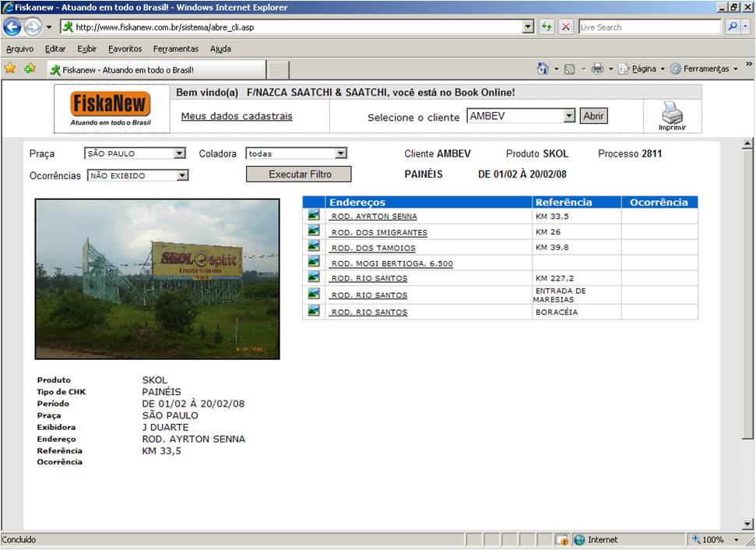The height and width of the screenshot is (550, 756).
Task: Open the Meus dados cadastrais link
Action: pyautogui.click(x=237, y=116)
